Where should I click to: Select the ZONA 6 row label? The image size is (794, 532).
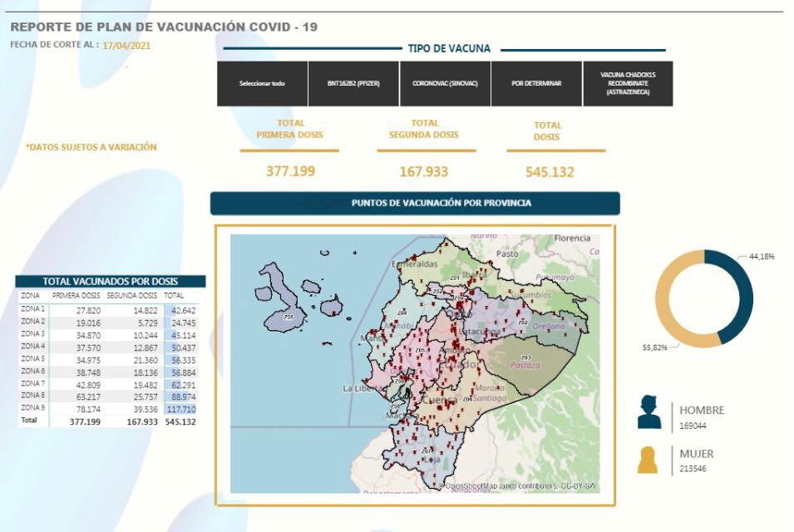32,372
